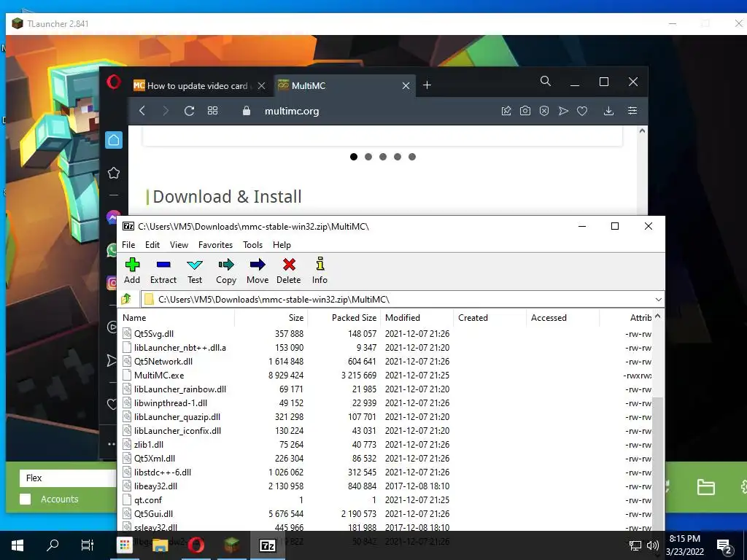Screen dimensions: 747x560
Task: Open the Windows notification center
Action: click(x=724, y=545)
